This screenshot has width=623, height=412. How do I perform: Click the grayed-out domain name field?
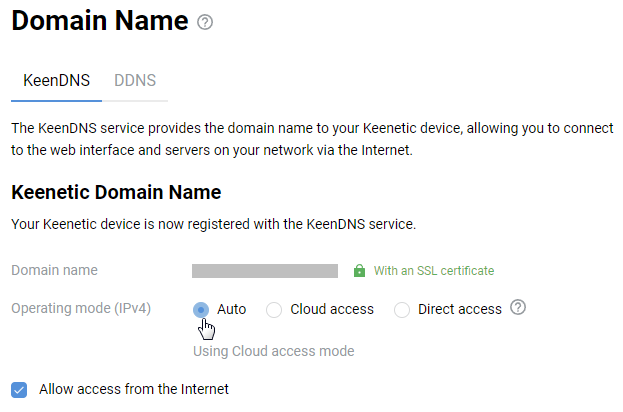pos(265,271)
